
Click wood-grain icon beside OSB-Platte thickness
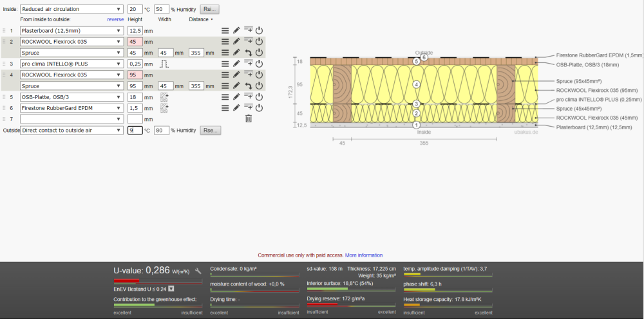(x=164, y=97)
